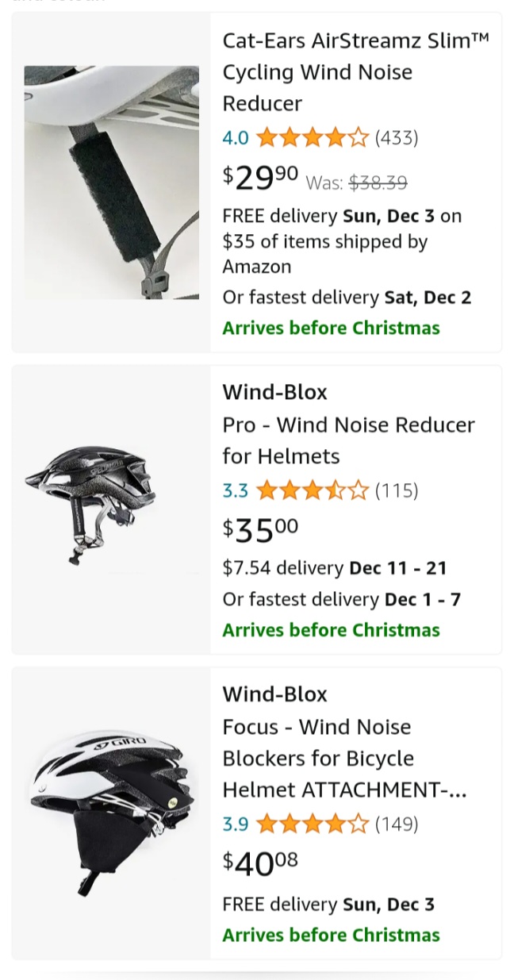Click Arrives before Christmas for Wind-Blox Pro
The height and width of the screenshot is (980, 514).
(x=331, y=629)
